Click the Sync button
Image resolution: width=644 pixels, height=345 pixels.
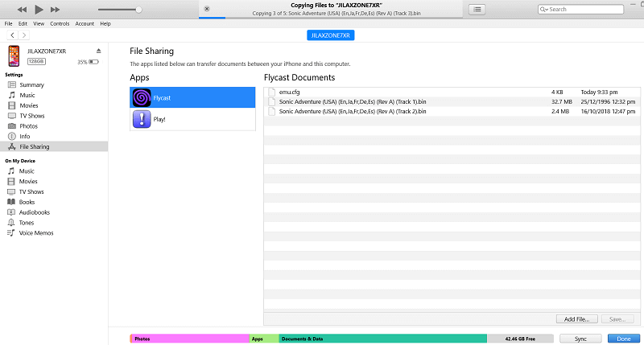[x=580, y=339]
